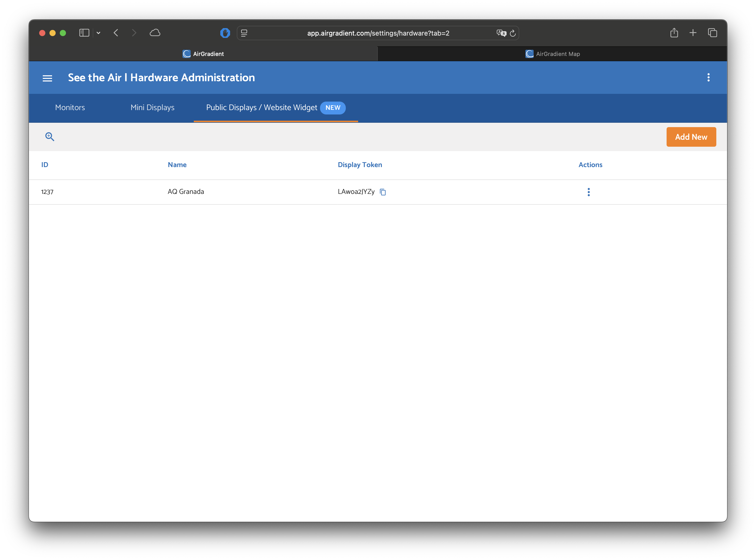Click the address bar URL field

coord(378,33)
